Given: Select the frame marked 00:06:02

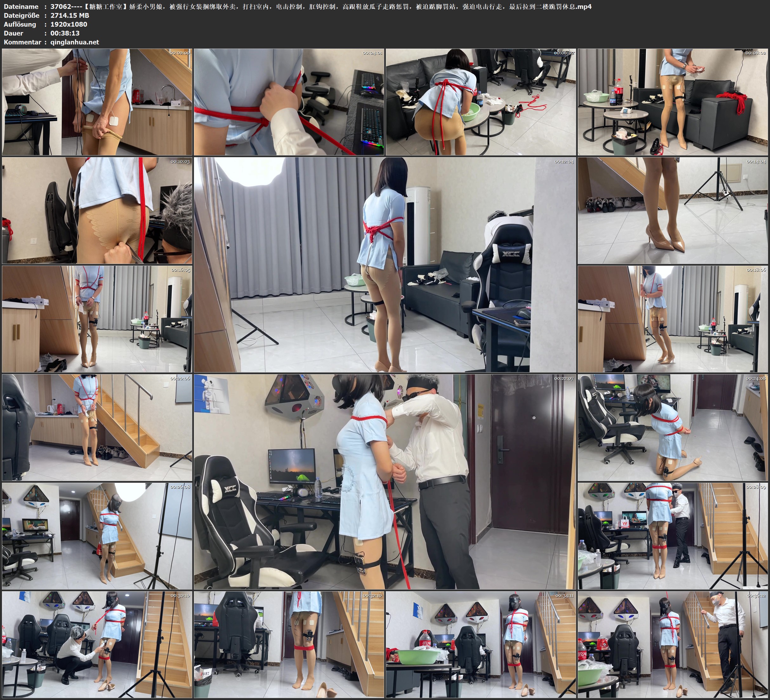Looking at the screenshot, I should click(481, 102).
